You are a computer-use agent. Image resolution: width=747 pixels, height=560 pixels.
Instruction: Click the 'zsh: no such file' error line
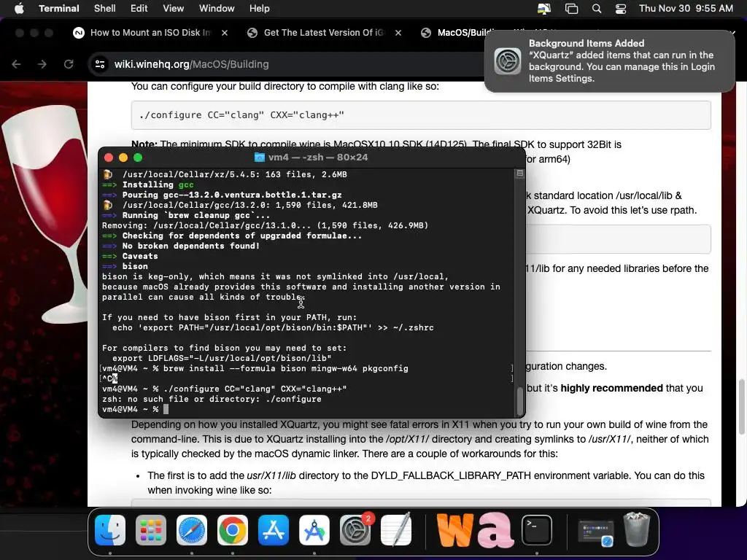coord(212,399)
